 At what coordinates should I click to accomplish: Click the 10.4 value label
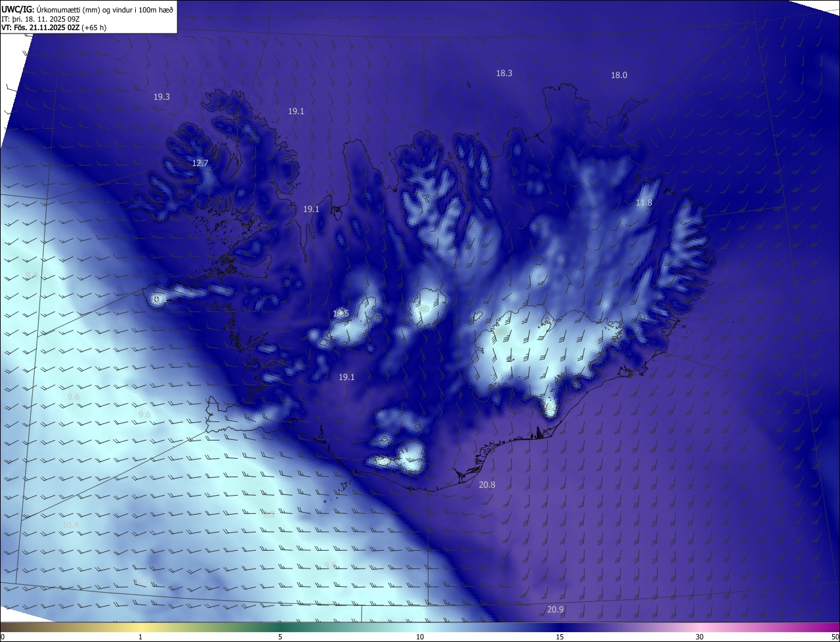point(71,525)
